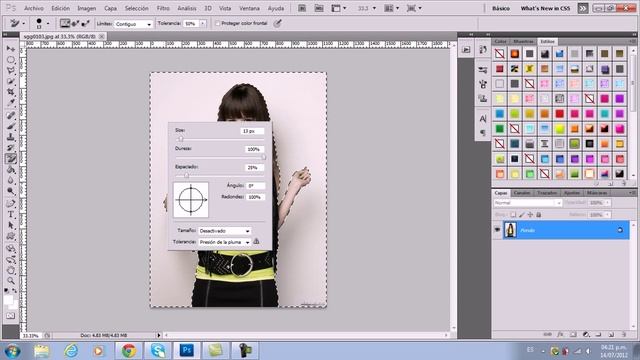Image resolution: width=640 pixels, height=360 pixels.
Task: Select the Path Selection tool
Action: pyautogui.click(x=11, y=225)
